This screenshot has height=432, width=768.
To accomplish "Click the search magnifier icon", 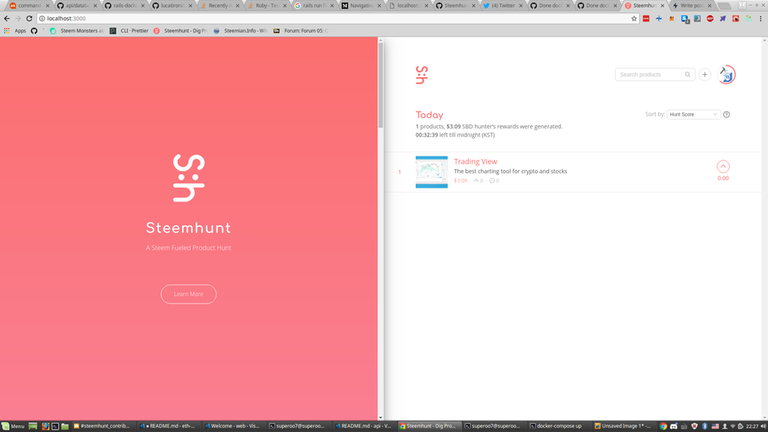I will [x=687, y=74].
